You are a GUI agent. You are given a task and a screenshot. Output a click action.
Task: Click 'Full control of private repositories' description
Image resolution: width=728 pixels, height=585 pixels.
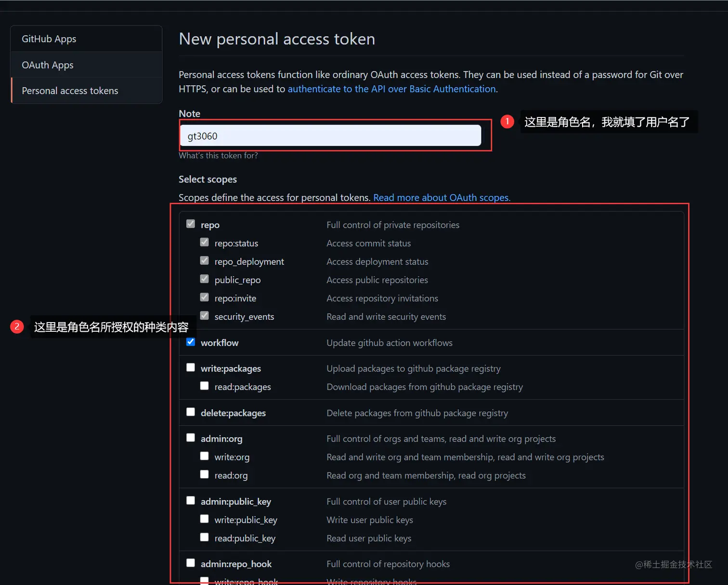coord(393,225)
